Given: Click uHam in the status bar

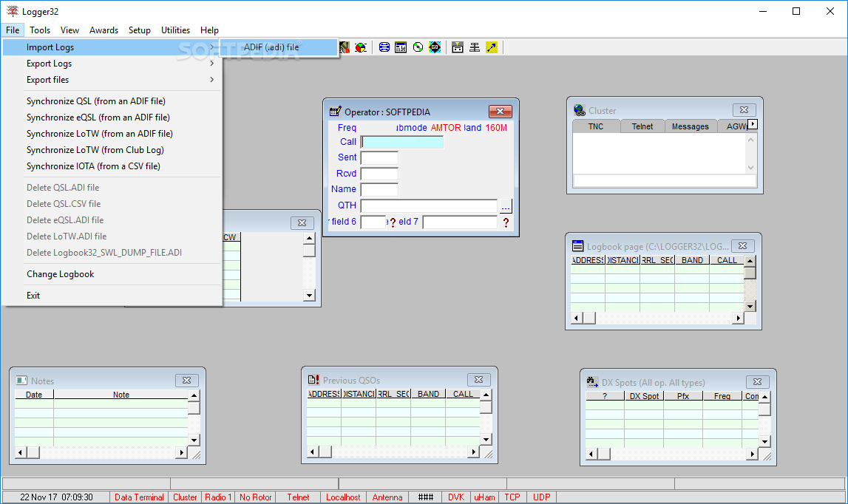Looking at the screenshot, I should point(484,497).
